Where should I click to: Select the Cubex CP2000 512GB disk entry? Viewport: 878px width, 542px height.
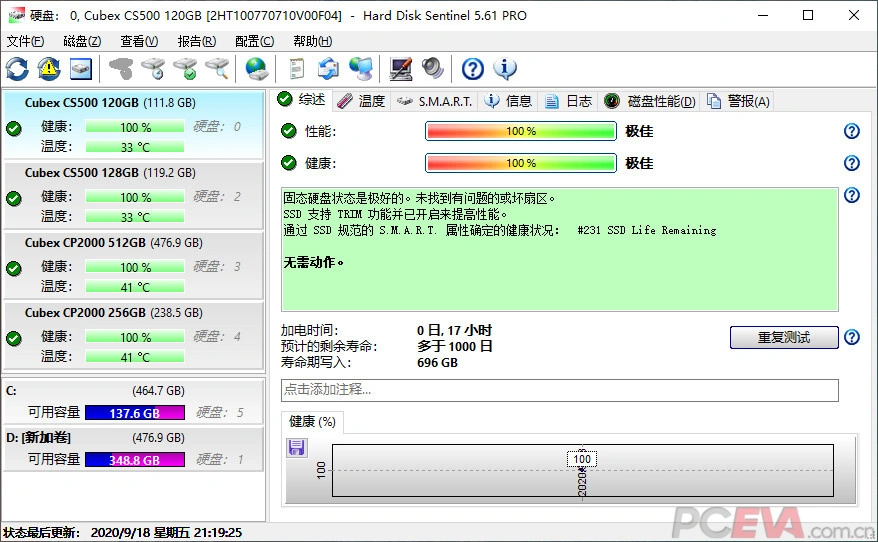coord(133,265)
